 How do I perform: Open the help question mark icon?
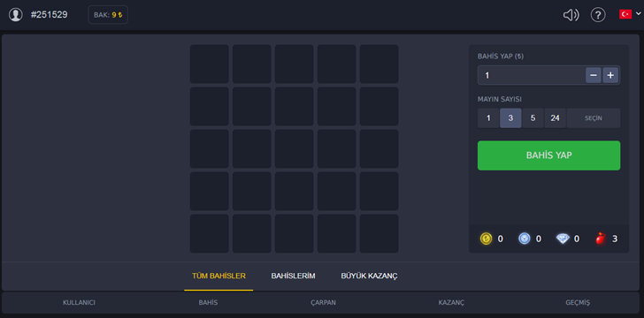tap(598, 15)
